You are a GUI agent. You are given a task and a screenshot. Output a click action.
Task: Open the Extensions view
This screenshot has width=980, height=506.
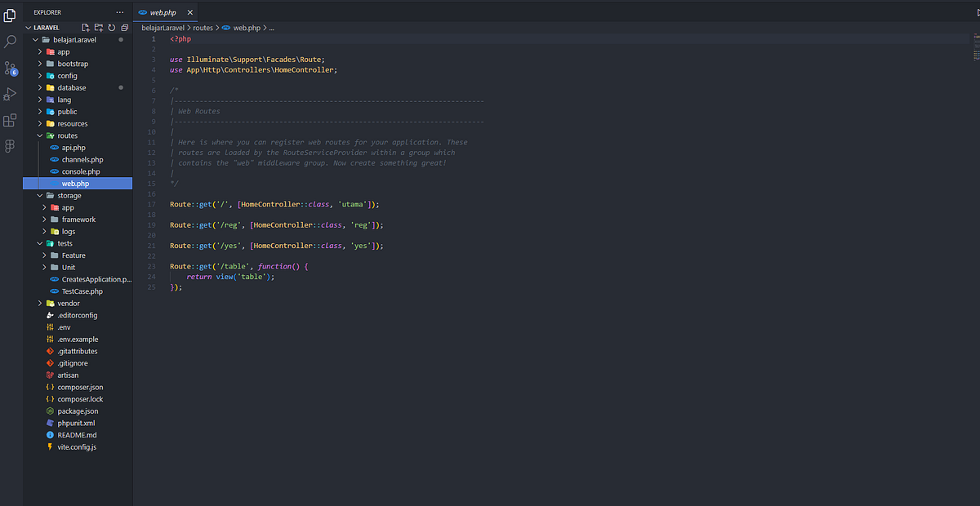pos(11,120)
